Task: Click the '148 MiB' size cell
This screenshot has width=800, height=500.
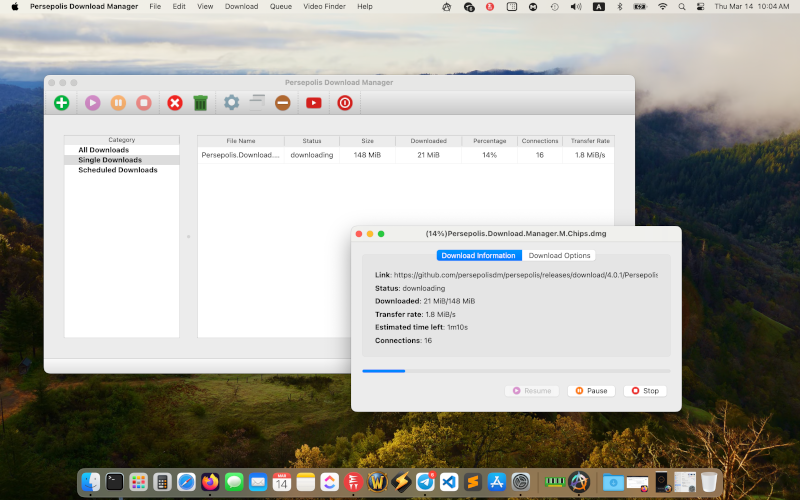Action: [367, 155]
